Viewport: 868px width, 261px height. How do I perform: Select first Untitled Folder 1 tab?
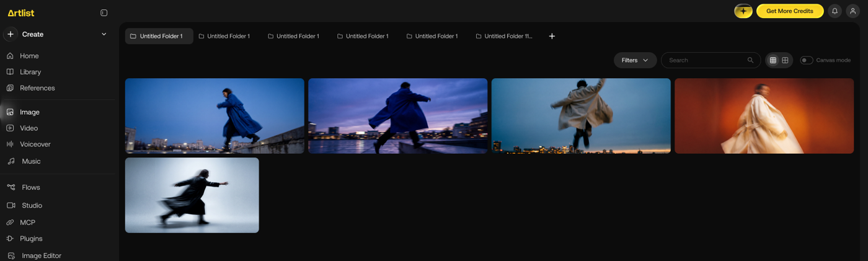[159, 36]
